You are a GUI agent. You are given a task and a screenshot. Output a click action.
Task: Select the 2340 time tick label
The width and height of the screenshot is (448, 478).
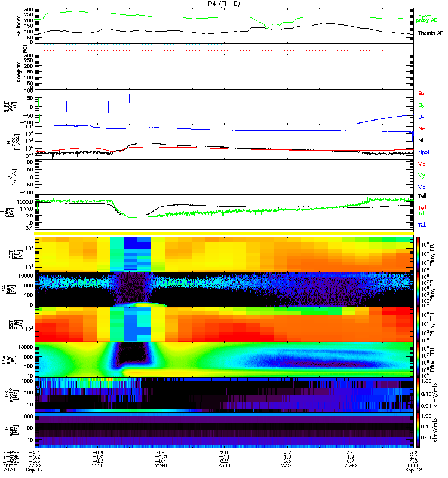click(351, 465)
